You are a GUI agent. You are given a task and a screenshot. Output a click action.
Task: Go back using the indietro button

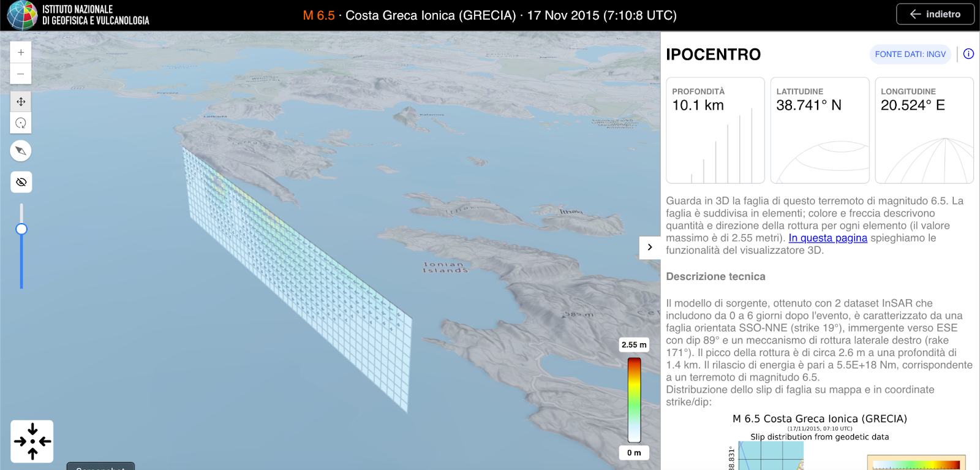pyautogui.click(x=935, y=14)
